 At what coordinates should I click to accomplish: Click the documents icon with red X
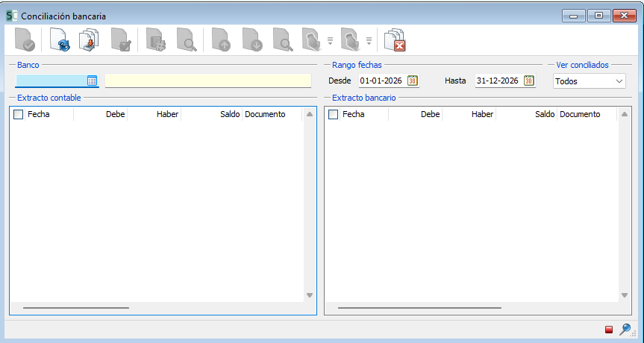[x=395, y=40]
